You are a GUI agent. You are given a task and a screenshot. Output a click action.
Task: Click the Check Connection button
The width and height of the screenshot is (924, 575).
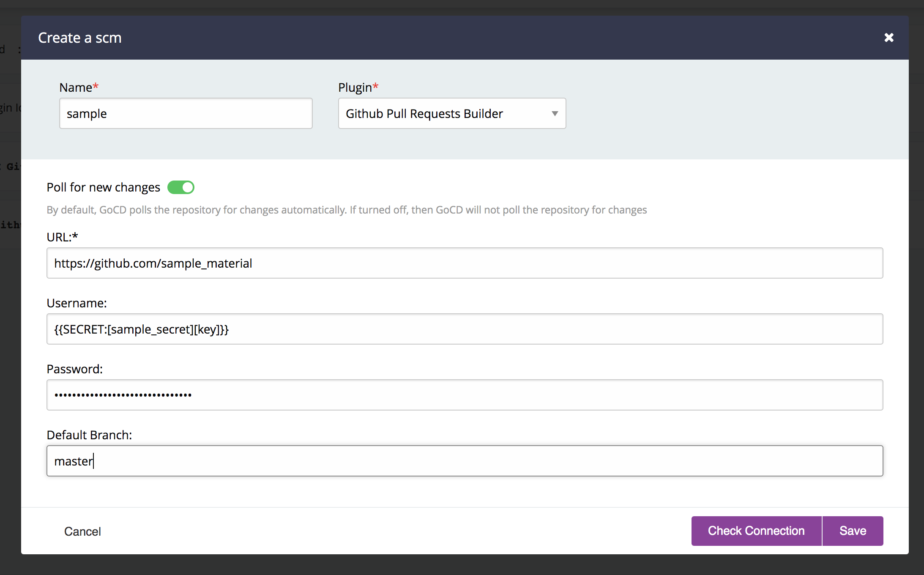[756, 531]
